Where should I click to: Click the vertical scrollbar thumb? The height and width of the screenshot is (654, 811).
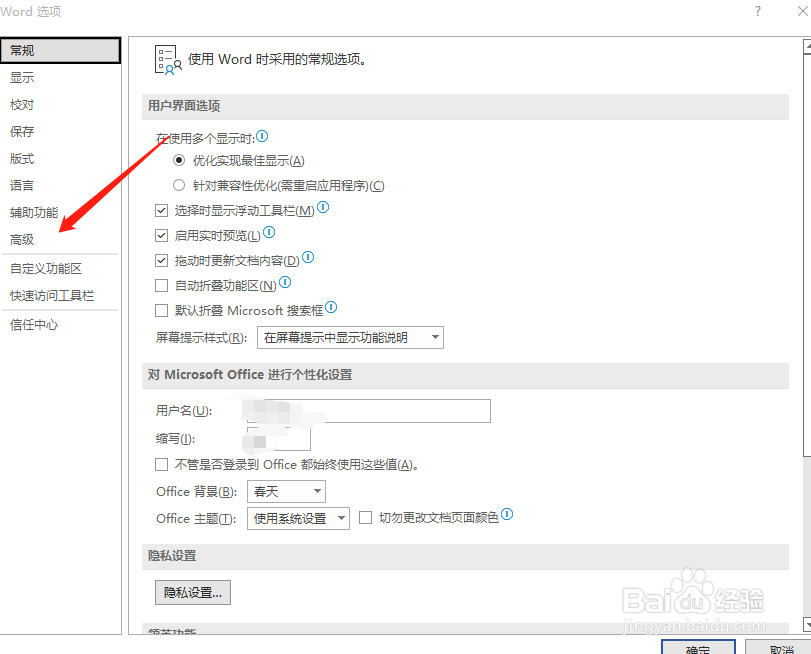pos(807,255)
